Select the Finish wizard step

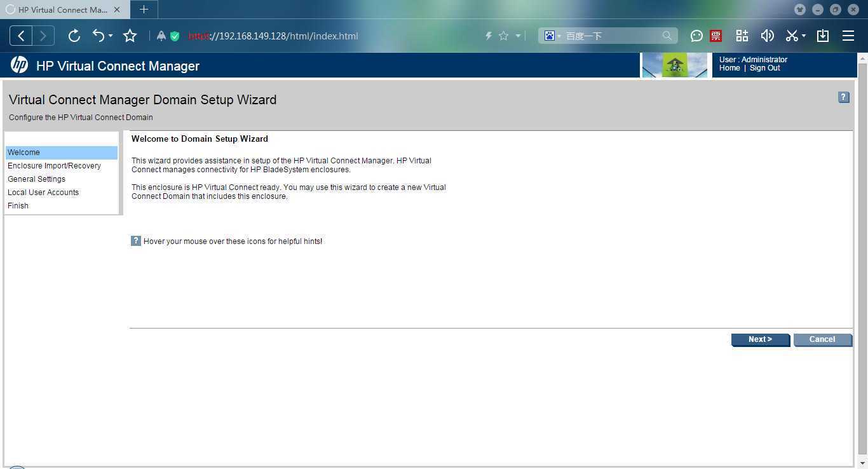pyautogui.click(x=62, y=206)
